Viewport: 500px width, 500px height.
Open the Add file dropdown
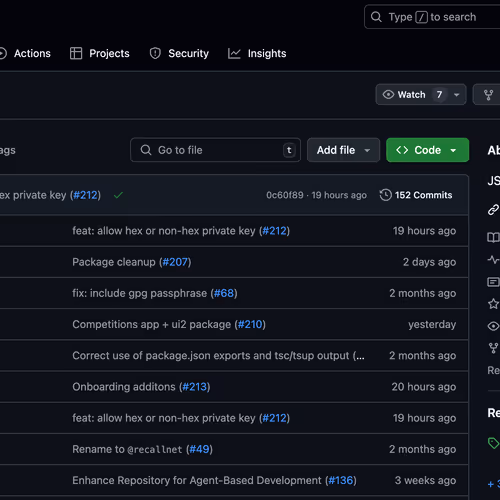click(343, 150)
